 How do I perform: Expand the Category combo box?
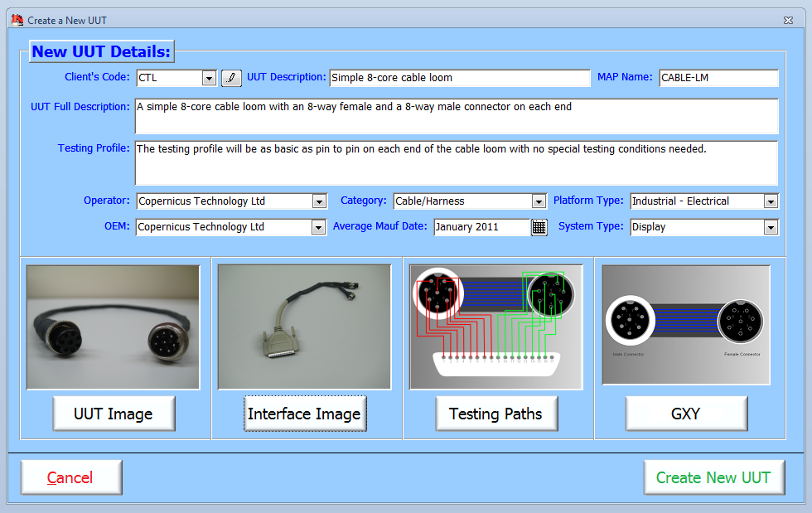coord(539,201)
